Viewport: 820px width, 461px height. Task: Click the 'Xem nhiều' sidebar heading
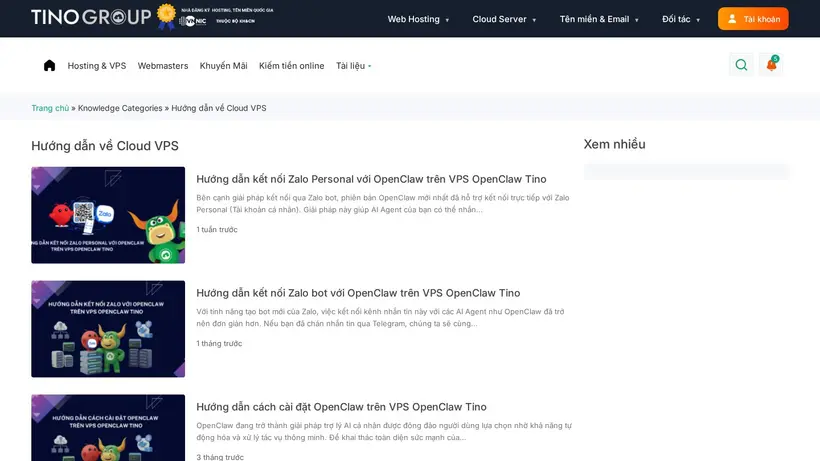point(614,144)
